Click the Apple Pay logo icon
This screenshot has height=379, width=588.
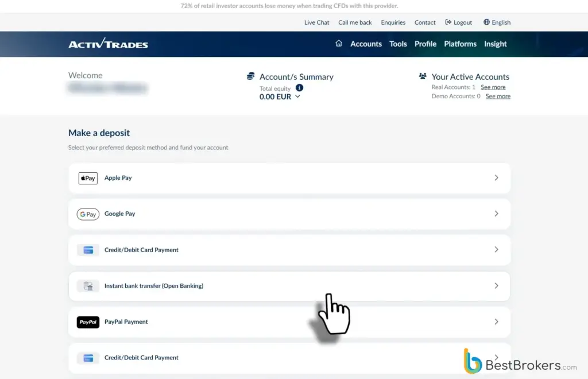(88, 178)
